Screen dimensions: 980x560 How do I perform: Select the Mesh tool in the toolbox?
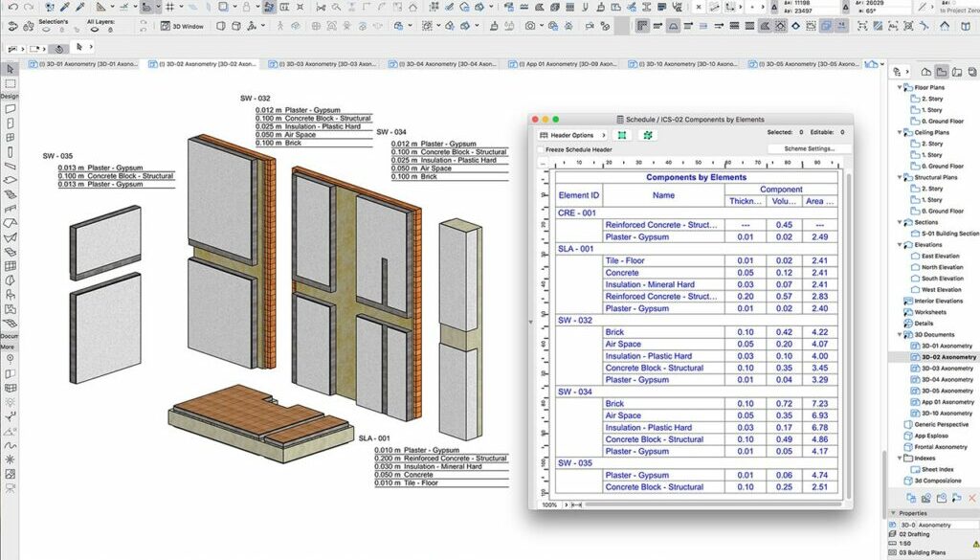(x=10, y=324)
